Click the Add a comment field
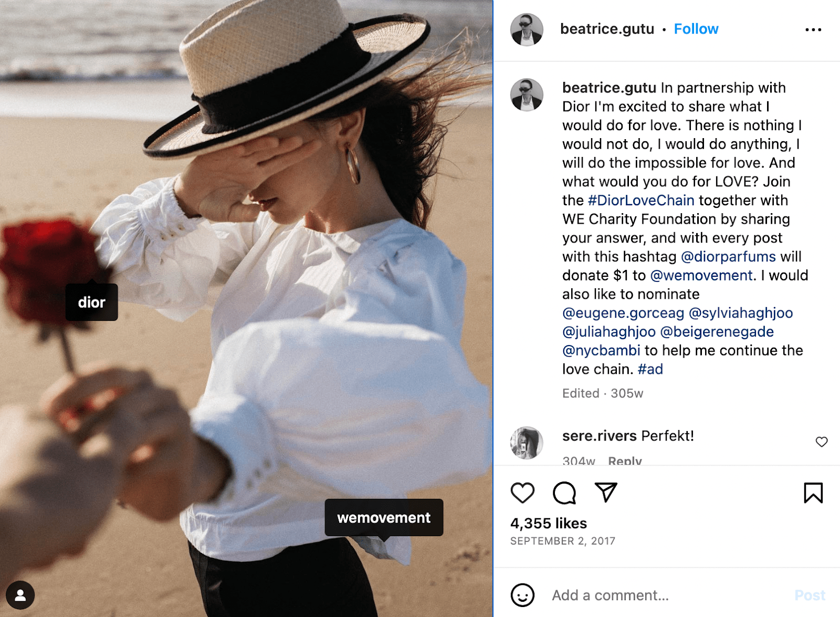Screen dimensions: 840x617 click(x=609, y=595)
